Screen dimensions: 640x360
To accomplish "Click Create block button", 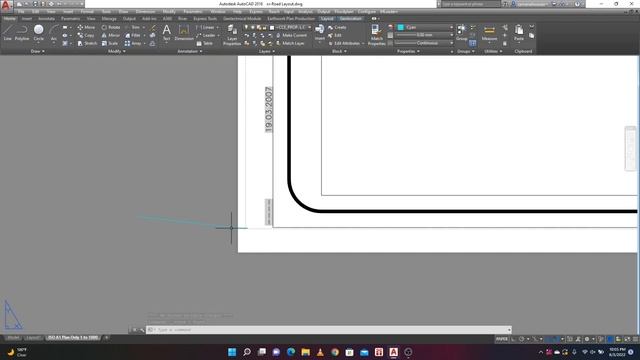I will pyautogui.click(x=337, y=27).
